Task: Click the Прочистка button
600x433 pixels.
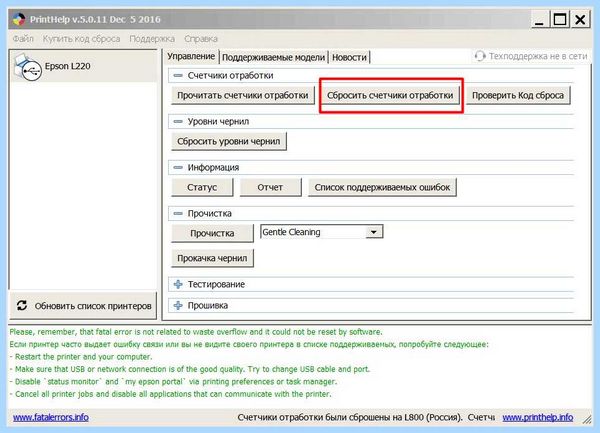Action: [x=212, y=233]
